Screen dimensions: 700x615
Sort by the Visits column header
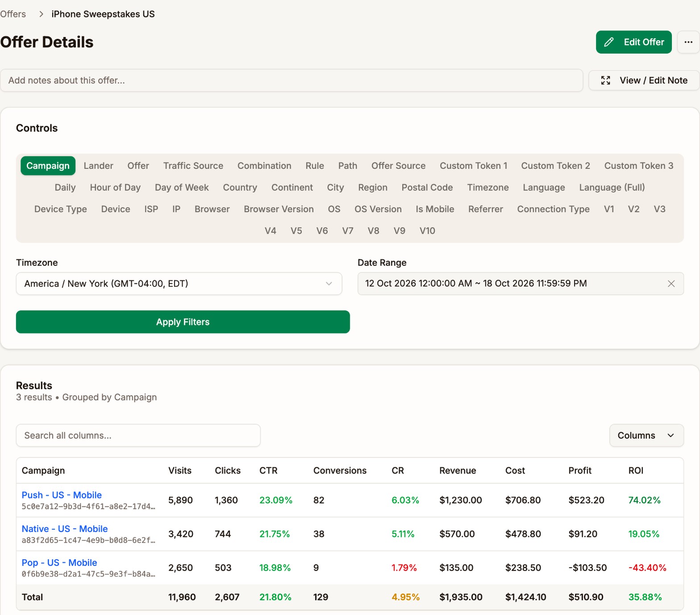(180, 470)
